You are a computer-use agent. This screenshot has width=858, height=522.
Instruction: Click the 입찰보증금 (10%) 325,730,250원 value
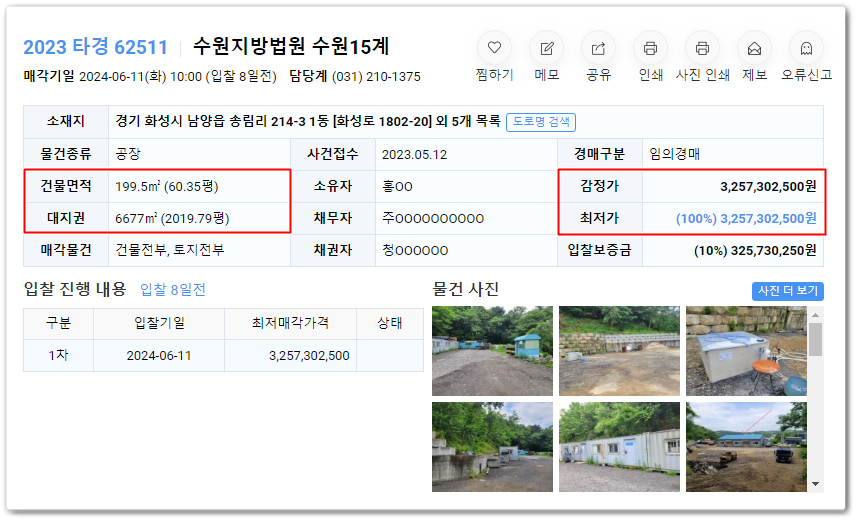[x=755, y=251]
